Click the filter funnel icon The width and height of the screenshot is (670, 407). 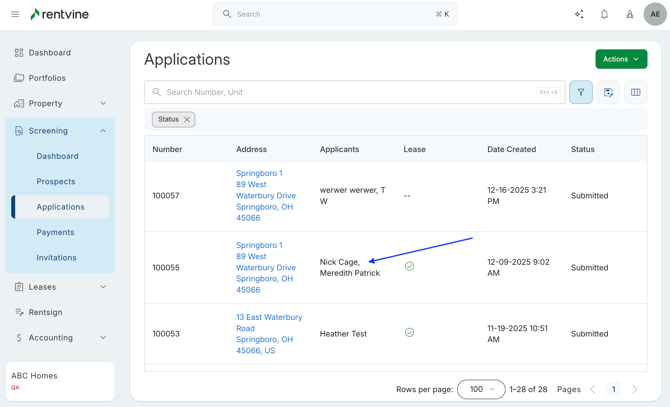(x=581, y=92)
